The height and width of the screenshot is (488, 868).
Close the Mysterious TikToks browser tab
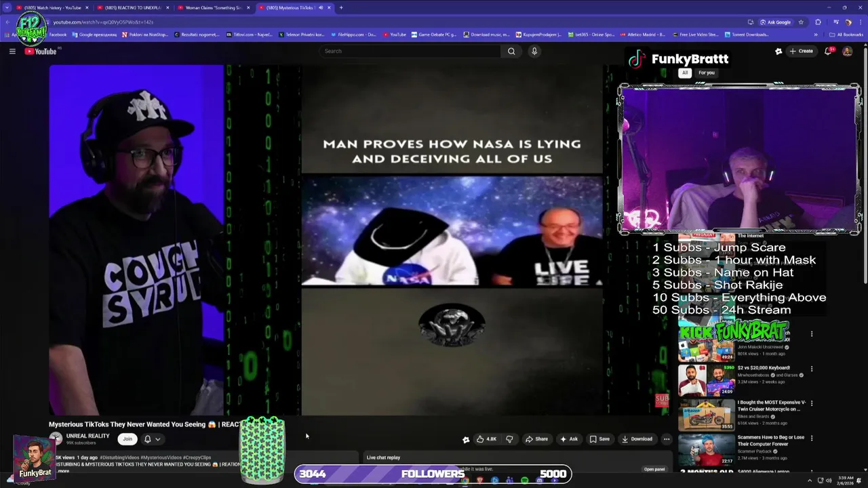coord(329,7)
